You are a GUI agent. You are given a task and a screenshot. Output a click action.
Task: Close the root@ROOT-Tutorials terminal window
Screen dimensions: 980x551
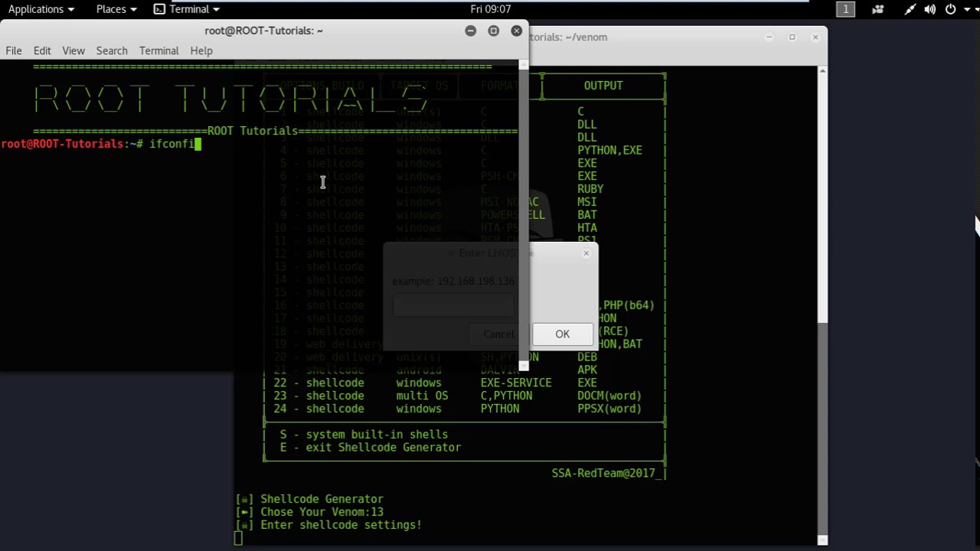click(x=517, y=31)
